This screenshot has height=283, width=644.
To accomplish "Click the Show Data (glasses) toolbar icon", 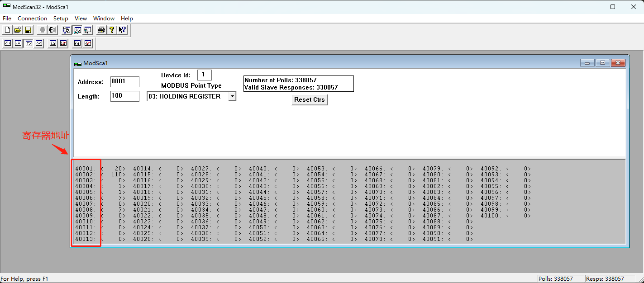I will point(77,30).
